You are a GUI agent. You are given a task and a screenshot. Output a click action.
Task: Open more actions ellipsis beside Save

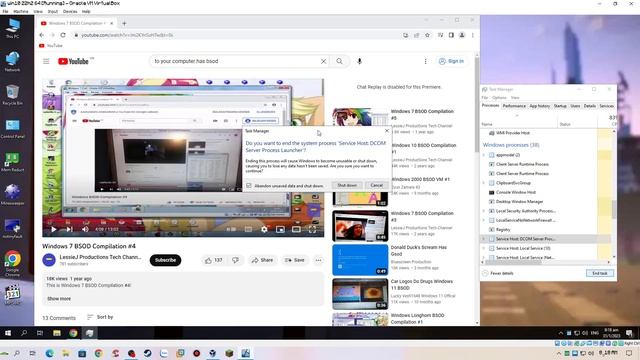pyautogui.click(x=318, y=260)
